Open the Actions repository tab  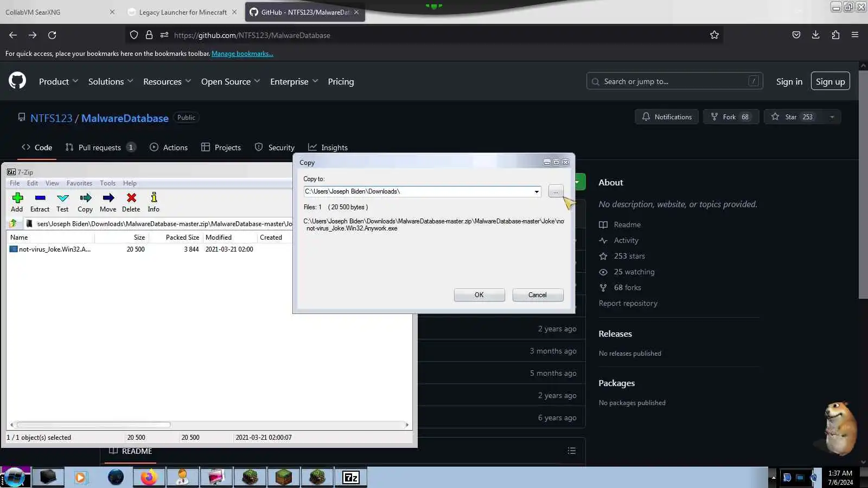[169, 147]
